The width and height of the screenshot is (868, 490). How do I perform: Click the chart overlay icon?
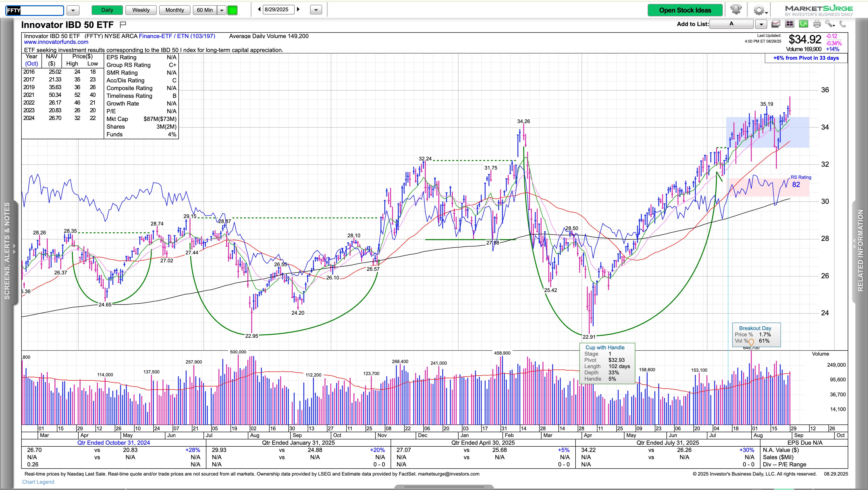776,24
